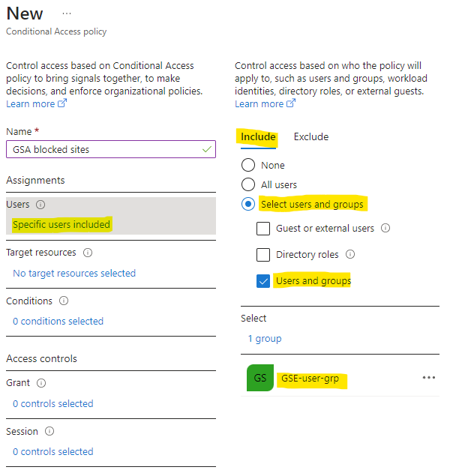The image size is (456, 476).
Task: Click the info icon beside Target resources
Action: pos(88,253)
